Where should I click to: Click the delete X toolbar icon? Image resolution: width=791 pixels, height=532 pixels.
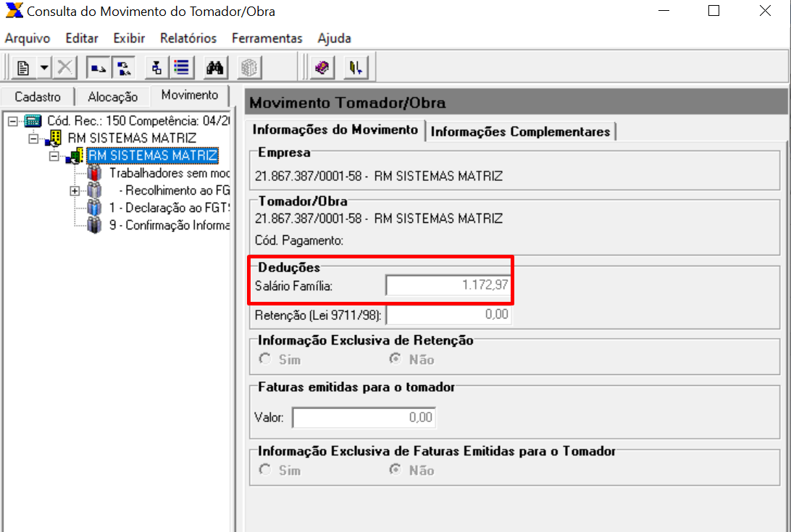(x=64, y=67)
